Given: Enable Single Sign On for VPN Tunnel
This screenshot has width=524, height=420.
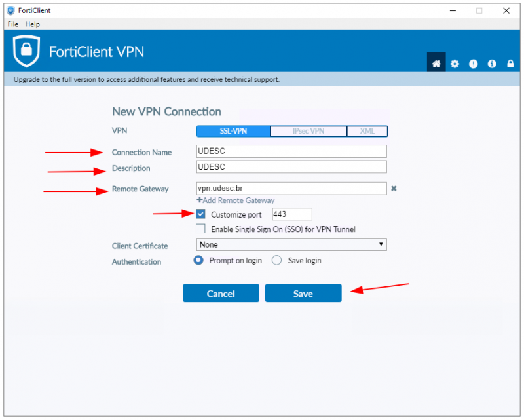Looking at the screenshot, I should [x=201, y=229].
